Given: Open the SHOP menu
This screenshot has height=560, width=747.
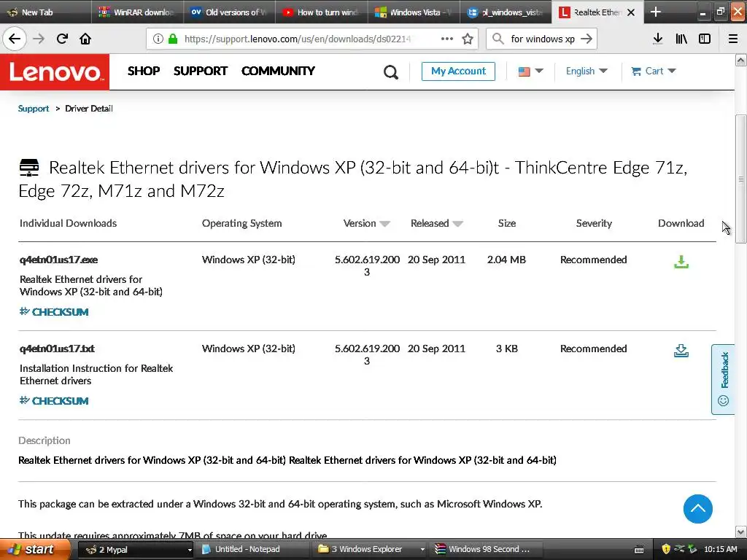Looking at the screenshot, I should [x=144, y=71].
